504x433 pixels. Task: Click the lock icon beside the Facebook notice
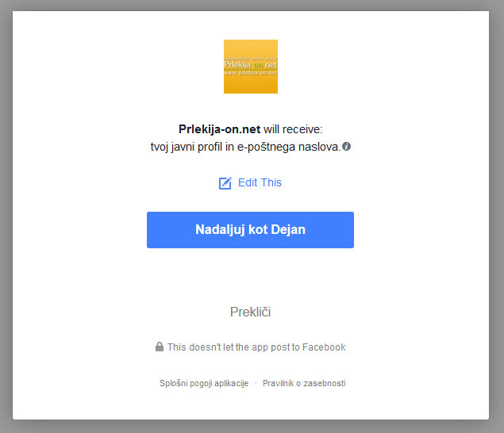[x=160, y=347]
